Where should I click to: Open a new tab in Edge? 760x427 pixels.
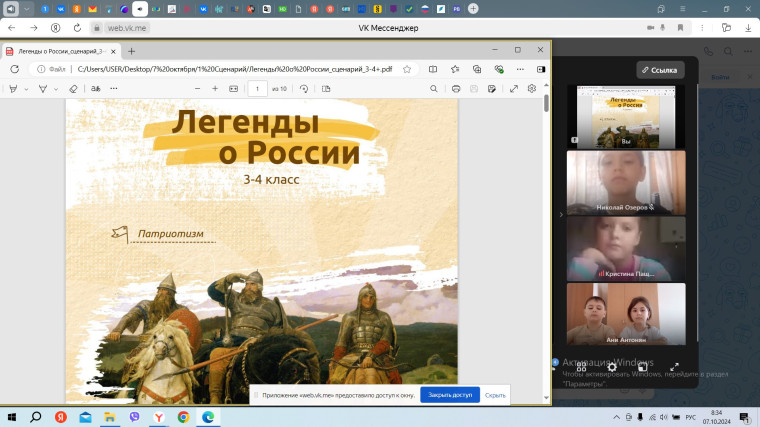click(x=131, y=51)
